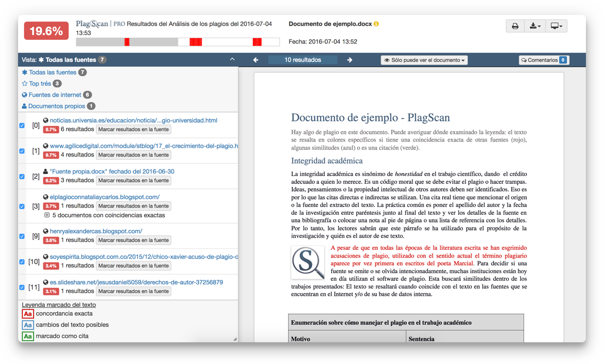Click the 'Integridad académica' heading

(x=327, y=161)
